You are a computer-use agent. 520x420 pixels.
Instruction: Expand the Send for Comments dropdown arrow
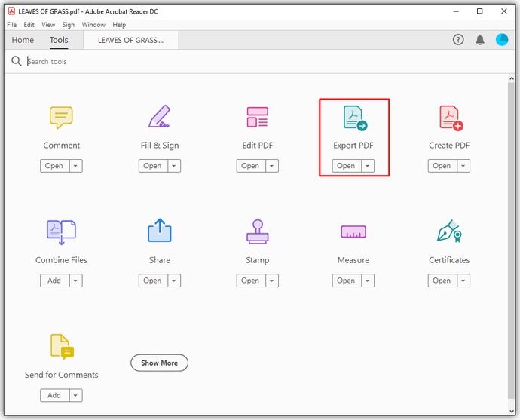[x=75, y=395]
